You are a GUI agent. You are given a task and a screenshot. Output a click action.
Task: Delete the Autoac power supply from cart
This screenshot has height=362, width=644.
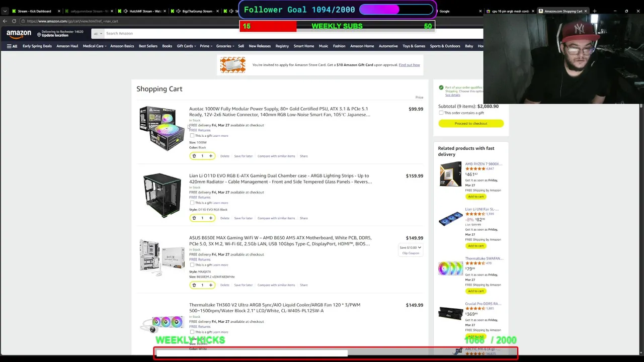(225, 156)
